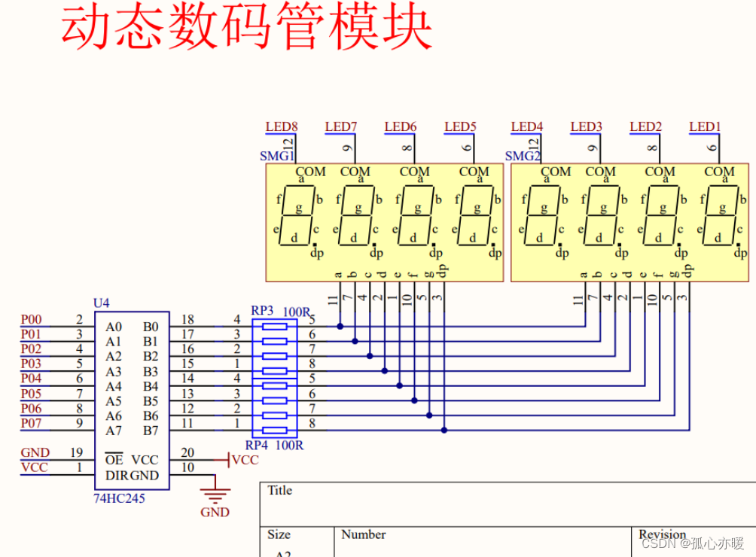
Task: Click the Title field in the title block
Action: 279,491
